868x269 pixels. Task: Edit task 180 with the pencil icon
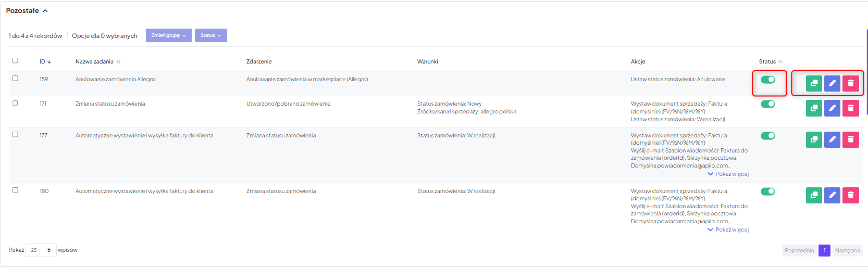[x=832, y=195]
